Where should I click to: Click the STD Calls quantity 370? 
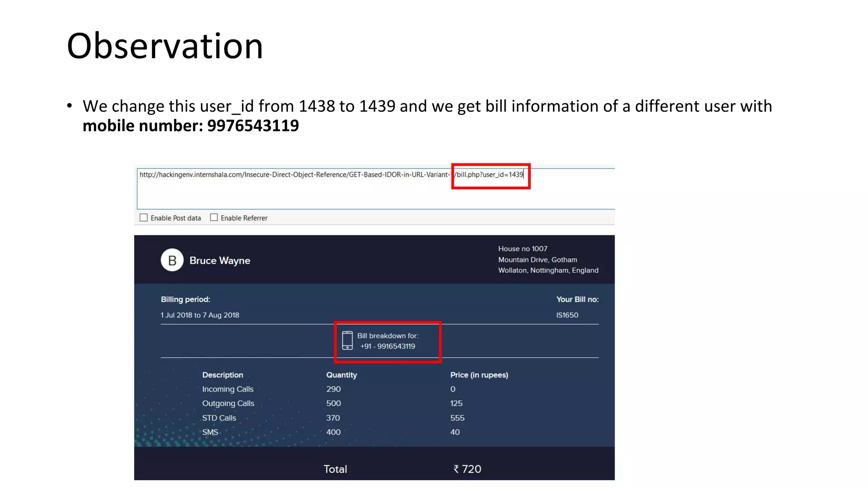click(x=333, y=418)
